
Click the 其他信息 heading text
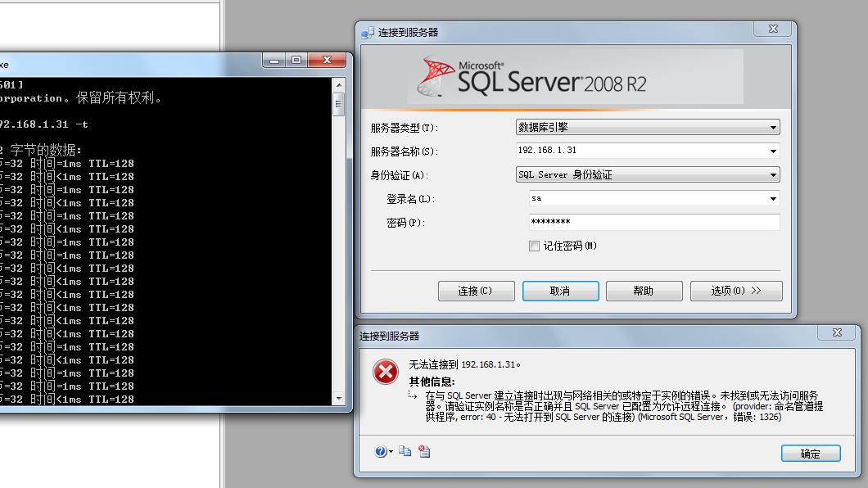tap(432, 382)
